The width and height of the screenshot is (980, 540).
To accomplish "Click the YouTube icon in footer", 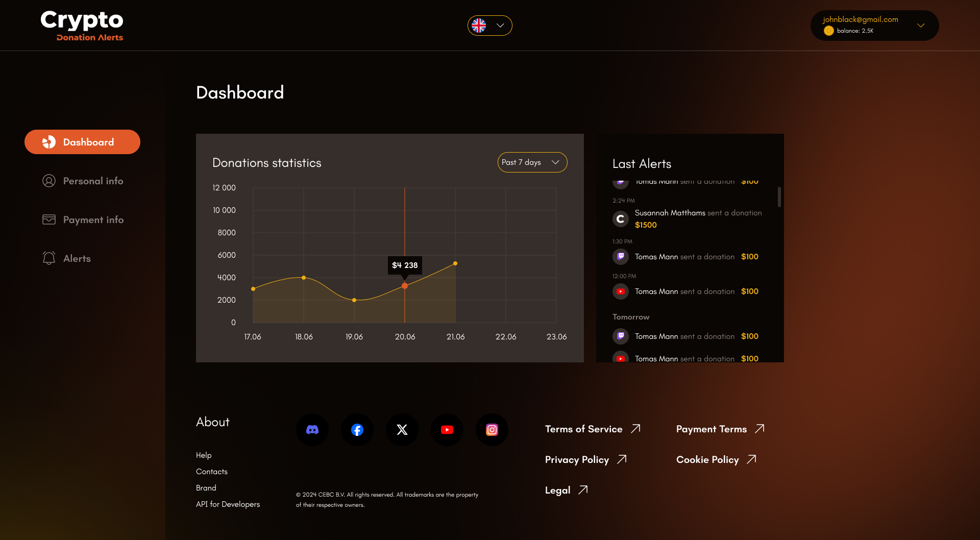I will point(447,430).
